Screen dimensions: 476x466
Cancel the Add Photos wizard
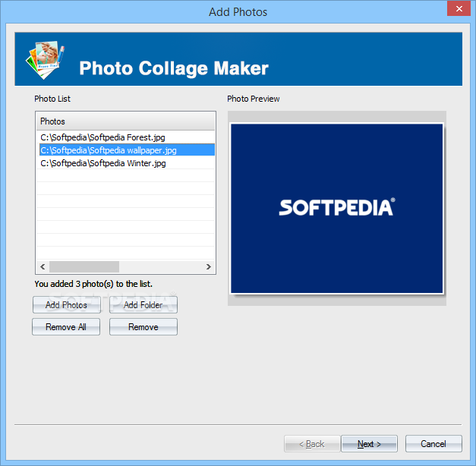point(433,444)
